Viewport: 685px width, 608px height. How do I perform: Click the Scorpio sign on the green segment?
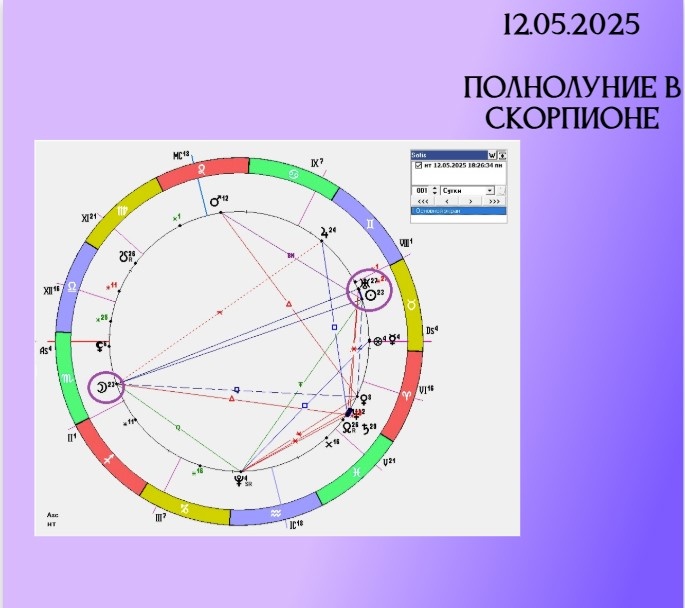(67, 378)
